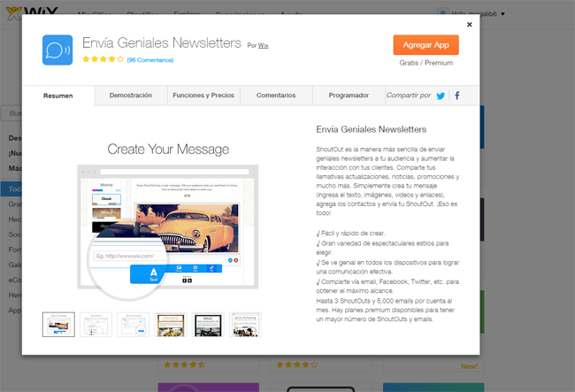Follow the Wix author link

coord(263,45)
